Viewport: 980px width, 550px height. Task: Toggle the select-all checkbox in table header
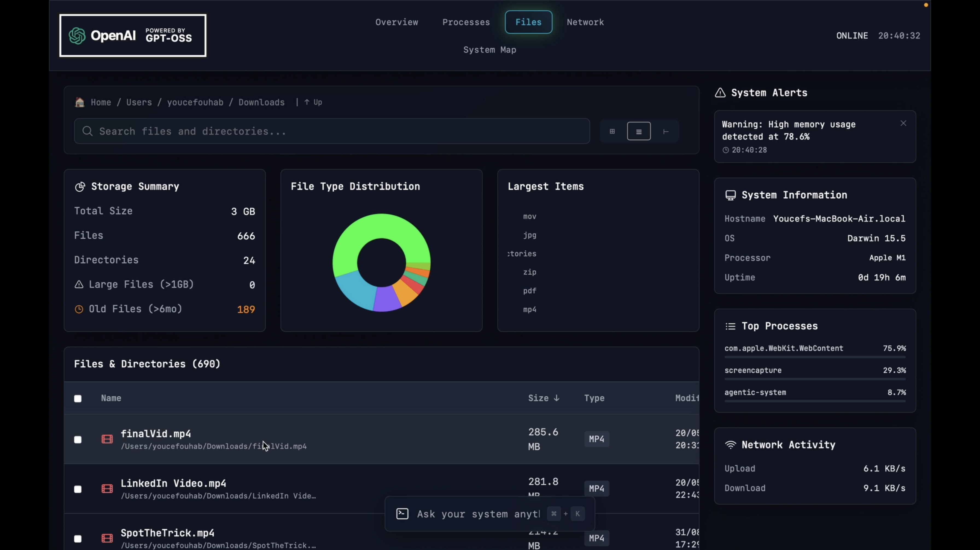click(x=78, y=399)
